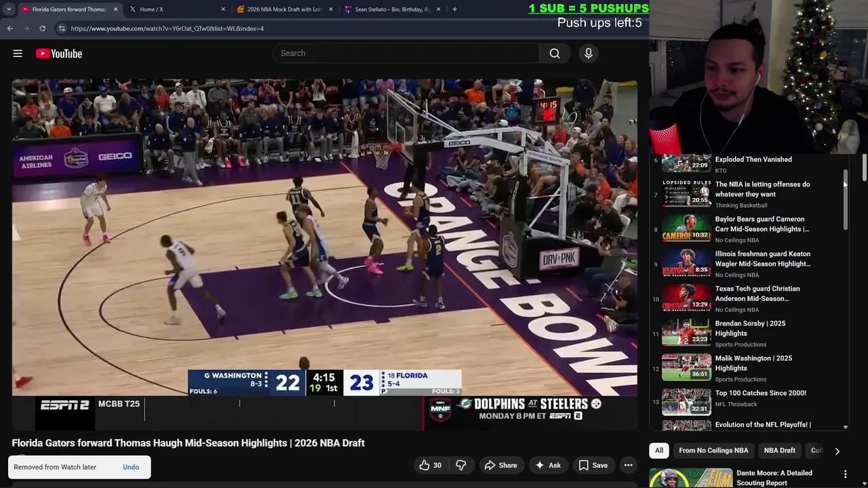Open the more actions three-dot menu
This screenshot has height=488, width=868.
(x=629, y=465)
